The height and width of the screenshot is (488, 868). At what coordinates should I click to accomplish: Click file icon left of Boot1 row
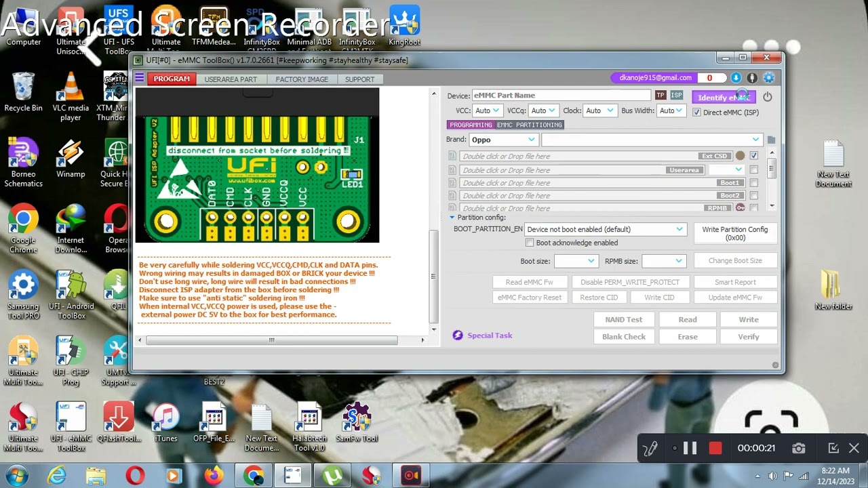pyautogui.click(x=452, y=183)
